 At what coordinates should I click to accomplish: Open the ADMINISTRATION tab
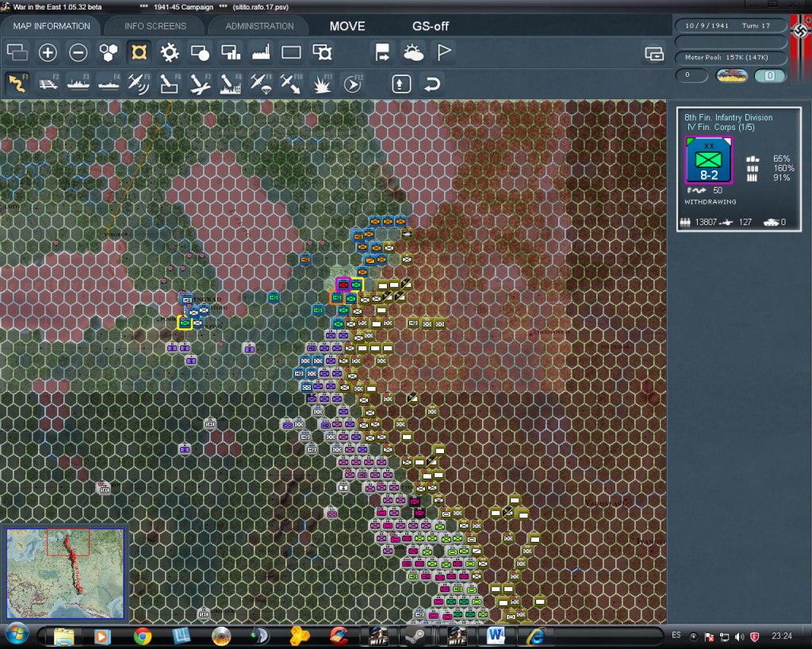(x=259, y=26)
